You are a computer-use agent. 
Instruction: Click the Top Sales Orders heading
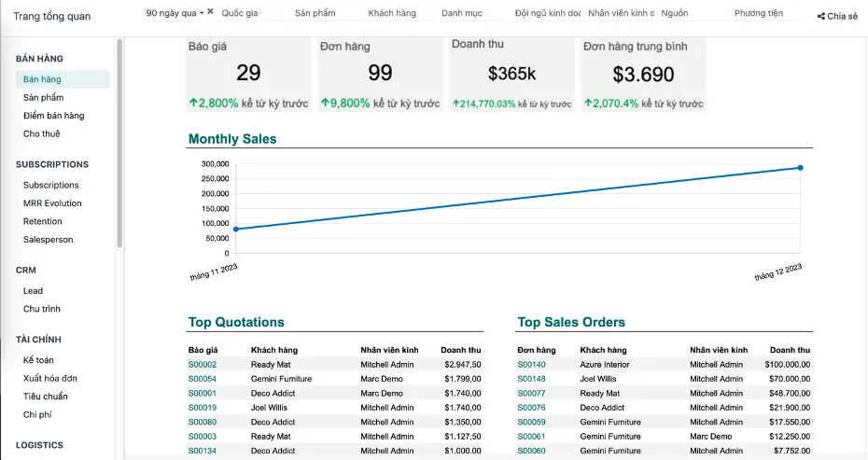tap(571, 322)
